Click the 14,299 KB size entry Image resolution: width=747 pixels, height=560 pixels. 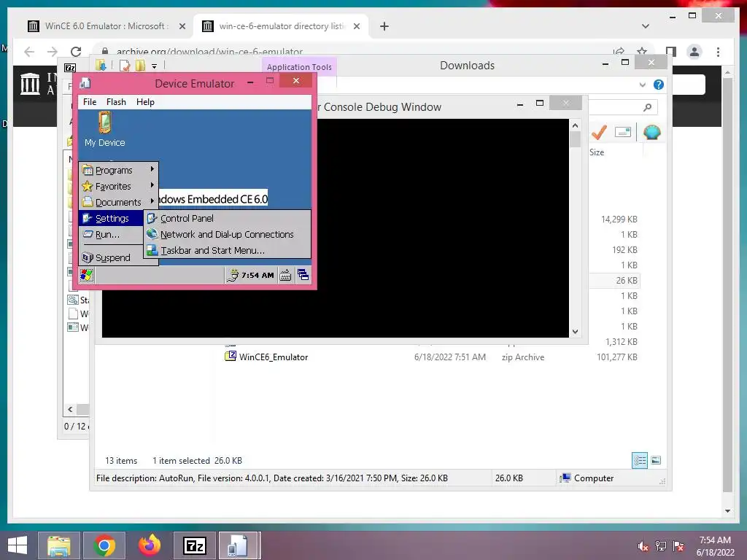[x=619, y=219]
